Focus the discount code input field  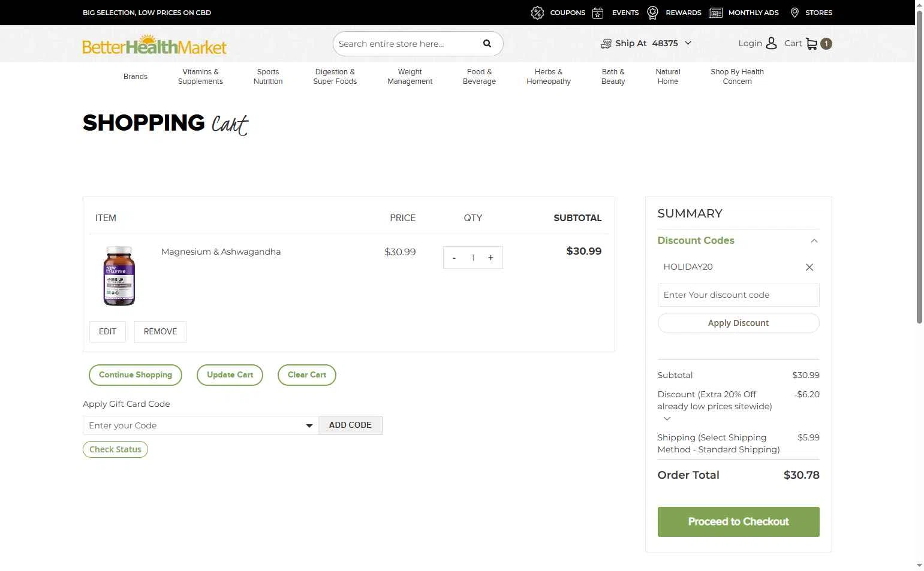[738, 295]
